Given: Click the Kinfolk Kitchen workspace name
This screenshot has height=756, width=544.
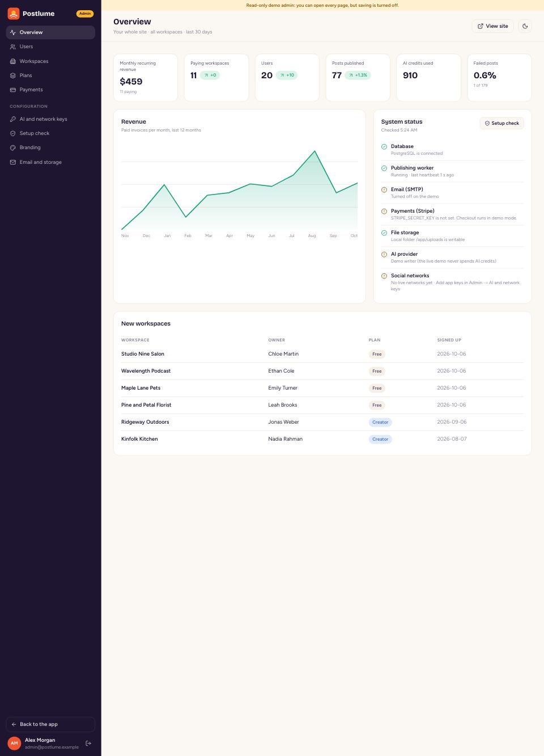Looking at the screenshot, I should coord(139,439).
